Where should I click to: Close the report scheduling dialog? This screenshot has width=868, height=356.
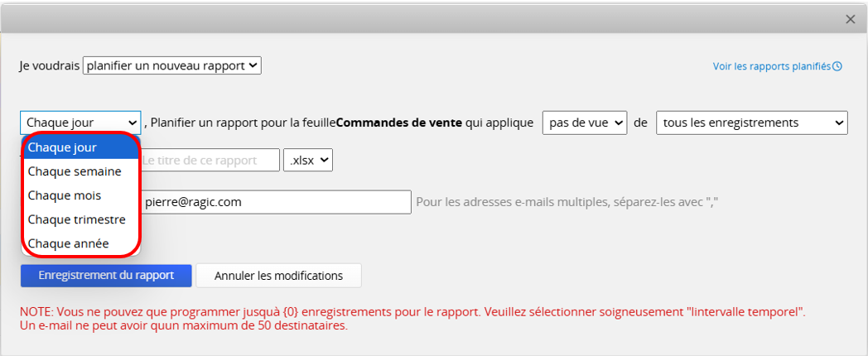[x=851, y=19]
